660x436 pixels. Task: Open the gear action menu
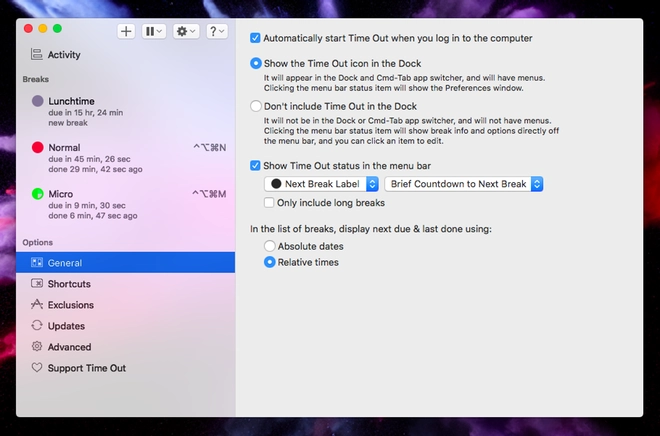coord(186,31)
